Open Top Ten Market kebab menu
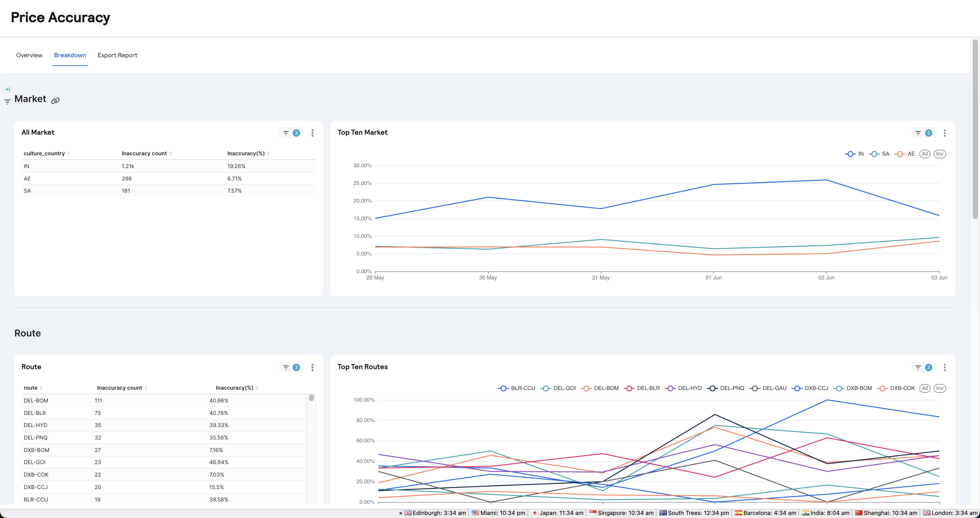This screenshot has width=980, height=518. coord(945,133)
